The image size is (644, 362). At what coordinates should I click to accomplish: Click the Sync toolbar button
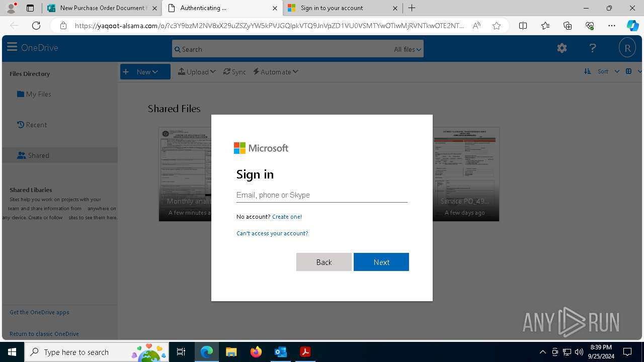[235, 72]
